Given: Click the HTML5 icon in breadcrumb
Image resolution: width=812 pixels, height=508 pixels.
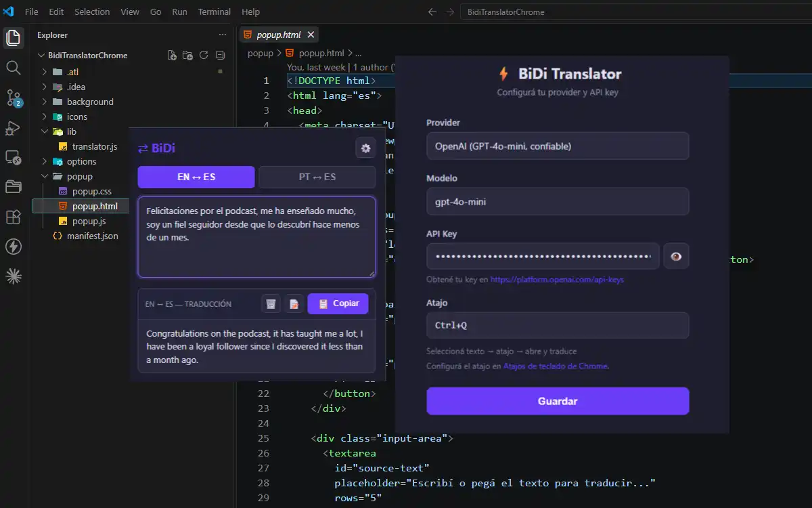Looking at the screenshot, I should pyautogui.click(x=290, y=53).
